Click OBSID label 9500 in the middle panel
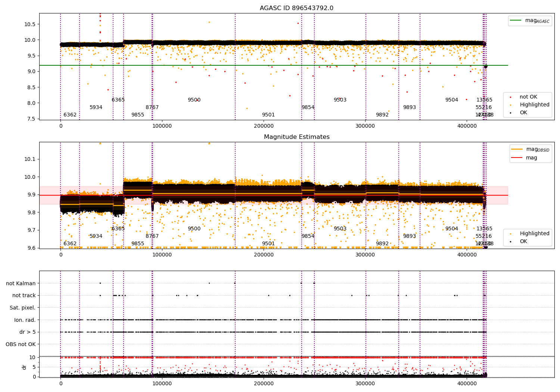This screenshot has height=392, width=560. [x=194, y=229]
